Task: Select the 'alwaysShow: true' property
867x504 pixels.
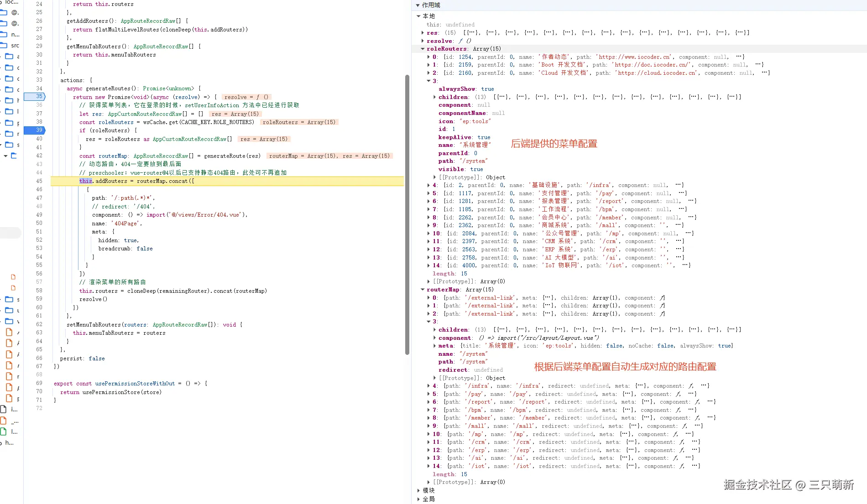Action: pos(466,89)
